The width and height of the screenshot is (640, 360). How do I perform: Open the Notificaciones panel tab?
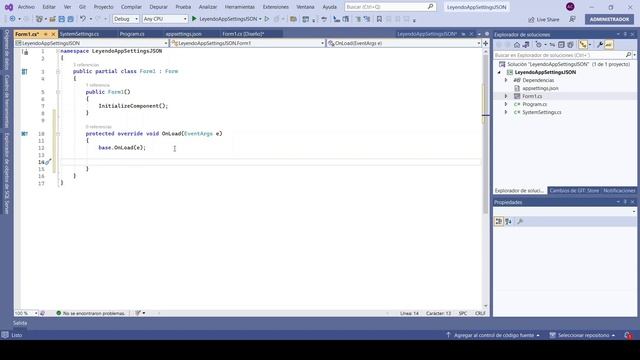(x=619, y=191)
